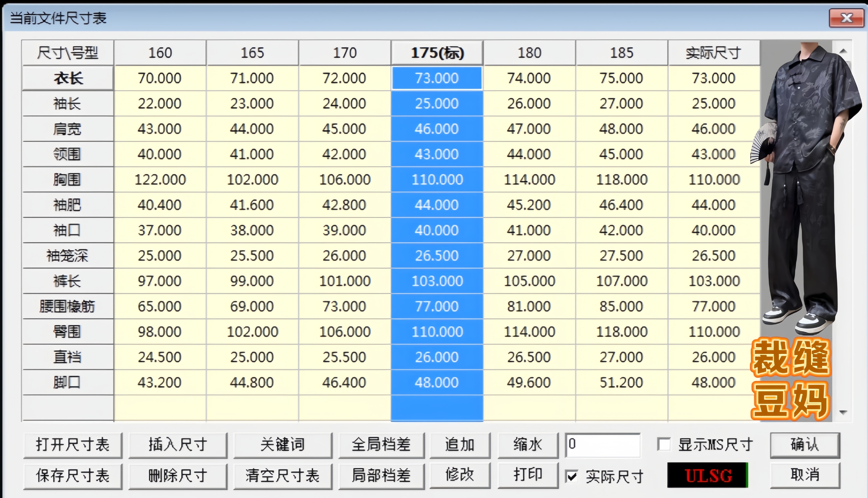Confirm with the 确认 button

[805, 445]
